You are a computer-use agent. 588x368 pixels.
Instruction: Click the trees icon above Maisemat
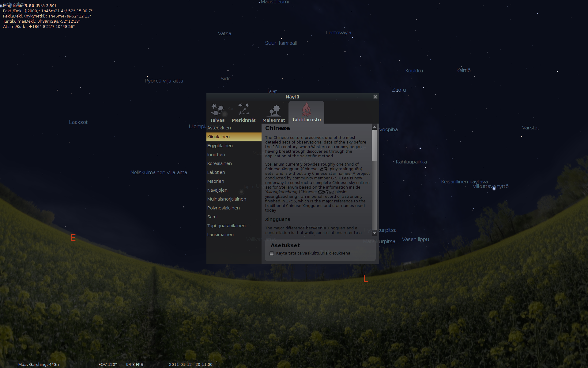273,110
